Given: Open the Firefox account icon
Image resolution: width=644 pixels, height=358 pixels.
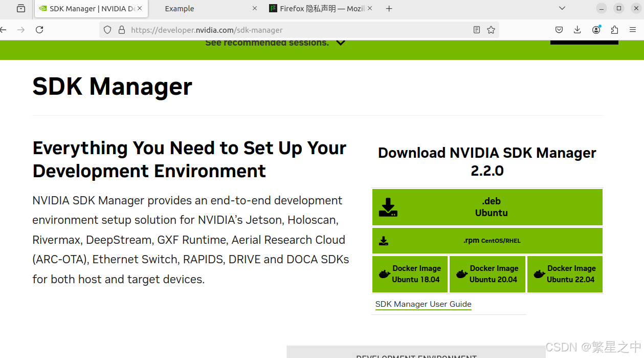Looking at the screenshot, I should [596, 30].
